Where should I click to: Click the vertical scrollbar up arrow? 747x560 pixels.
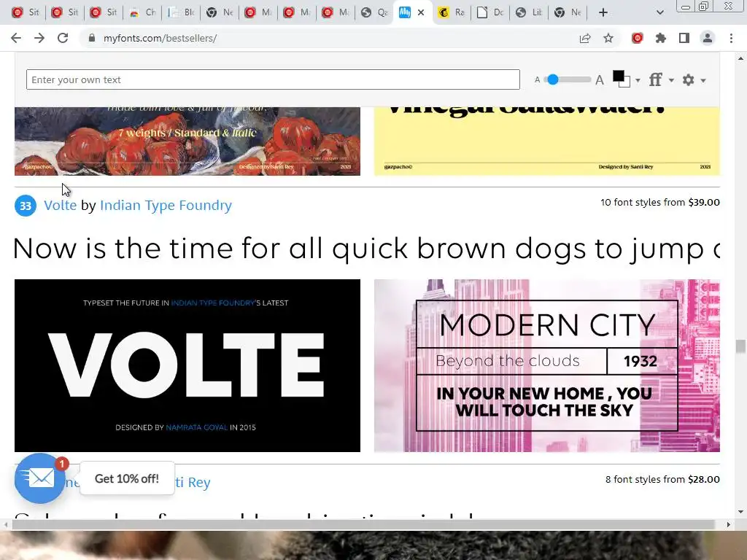(x=740, y=58)
